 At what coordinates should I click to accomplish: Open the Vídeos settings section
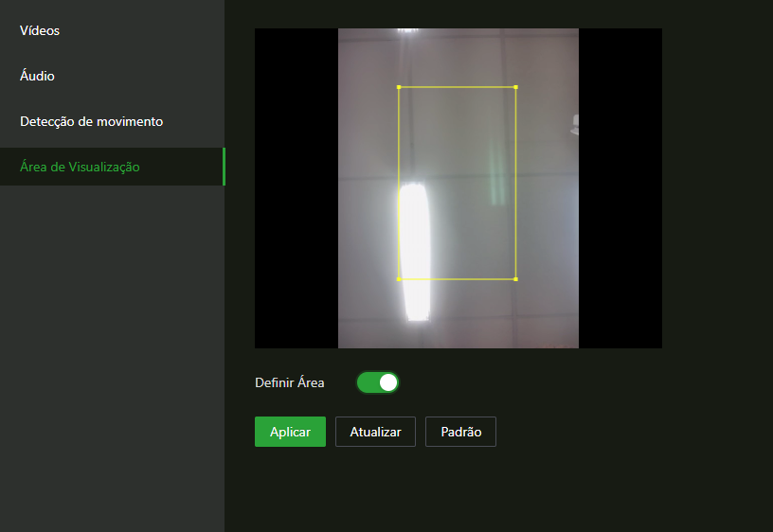click(x=40, y=30)
